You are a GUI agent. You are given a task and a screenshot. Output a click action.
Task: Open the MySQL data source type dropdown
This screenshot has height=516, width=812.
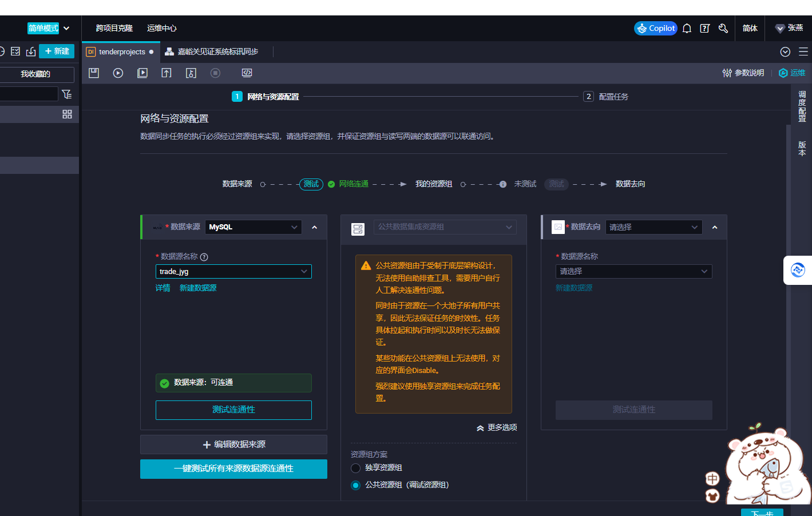pyautogui.click(x=253, y=227)
